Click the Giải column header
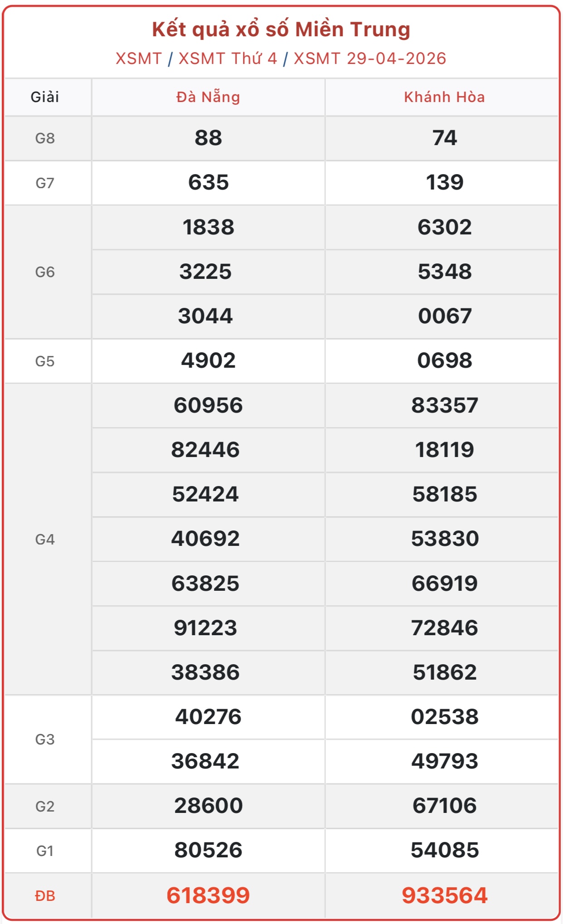 [x=45, y=97]
